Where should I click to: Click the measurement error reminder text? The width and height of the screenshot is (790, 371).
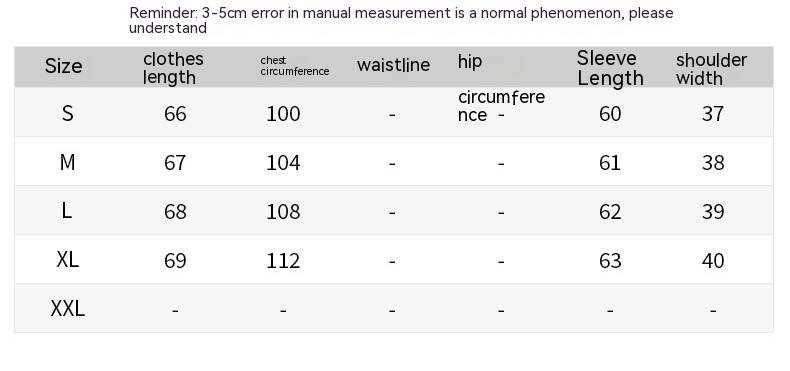click(401, 20)
